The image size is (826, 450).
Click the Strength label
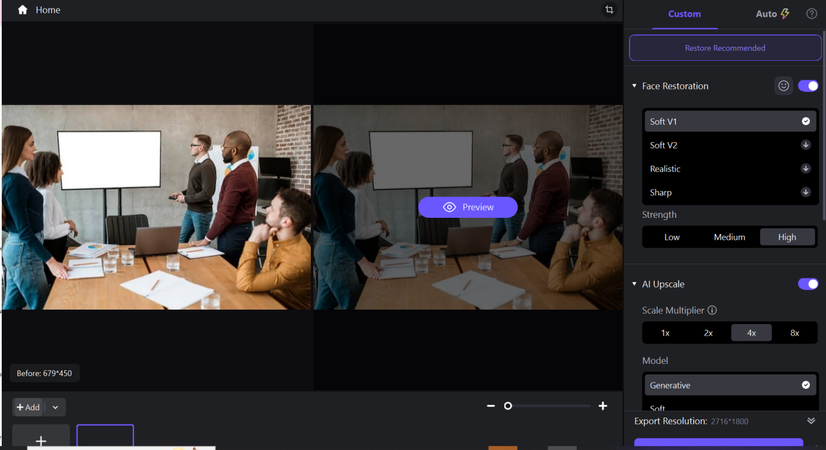click(x=659, y=214)
